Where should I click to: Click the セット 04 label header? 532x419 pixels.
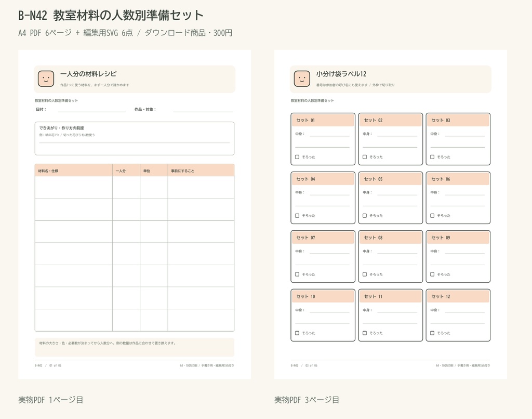pos(323,179)
